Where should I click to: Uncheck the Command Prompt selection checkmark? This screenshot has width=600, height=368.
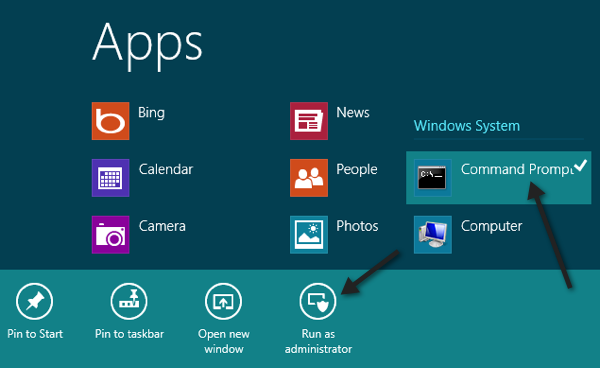pyautogui.click(x=580, y=165)
